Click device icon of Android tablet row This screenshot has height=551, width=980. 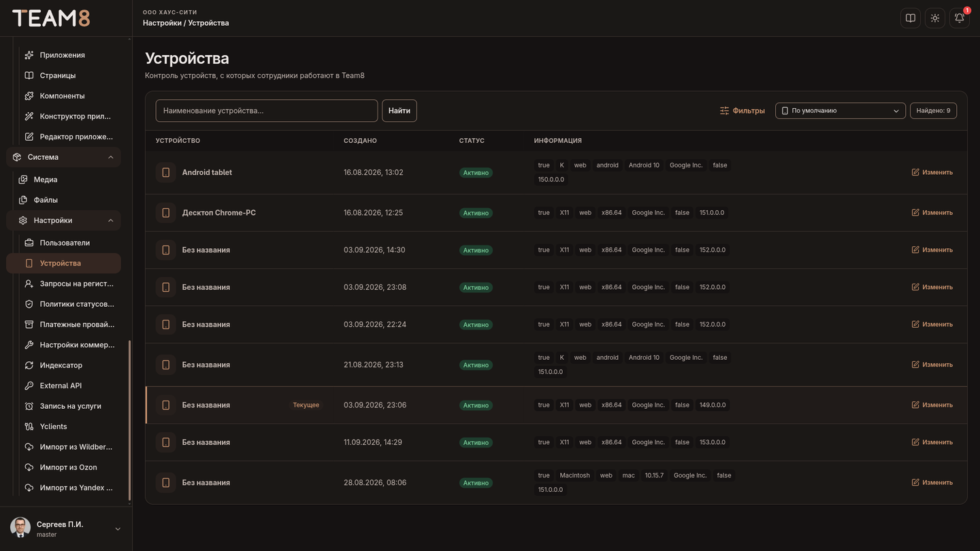[x=165, y=173]
